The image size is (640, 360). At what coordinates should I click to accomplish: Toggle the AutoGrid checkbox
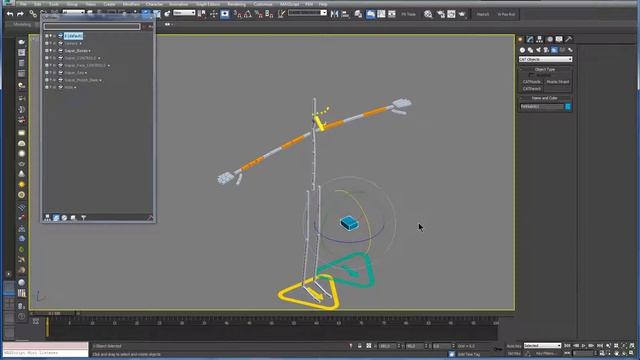pyautogui.click(x=531, y=75)
